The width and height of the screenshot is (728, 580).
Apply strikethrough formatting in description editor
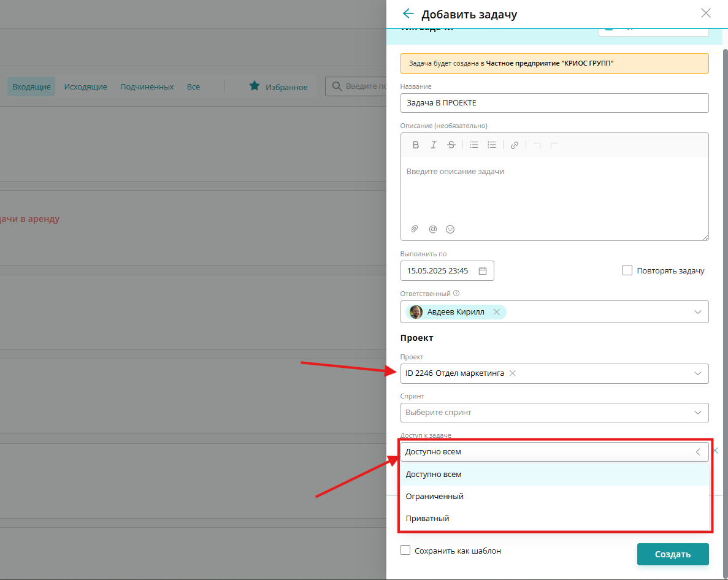click(451, 145)
